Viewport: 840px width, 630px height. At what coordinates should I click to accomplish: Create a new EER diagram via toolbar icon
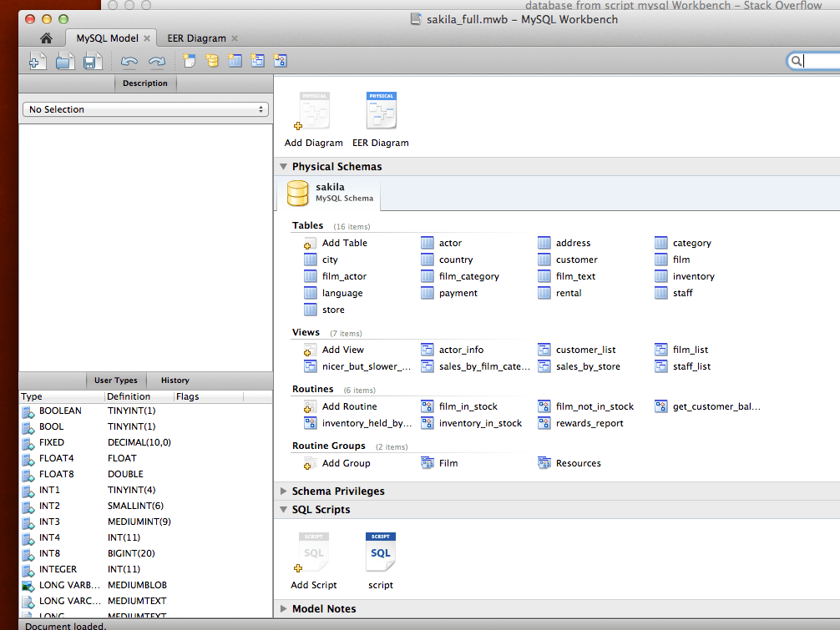tap(189, 60)
